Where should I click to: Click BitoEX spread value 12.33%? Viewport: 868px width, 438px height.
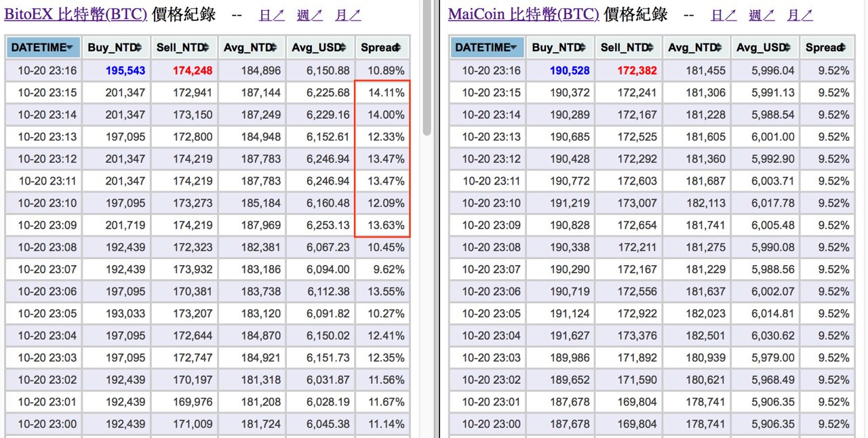386,137
